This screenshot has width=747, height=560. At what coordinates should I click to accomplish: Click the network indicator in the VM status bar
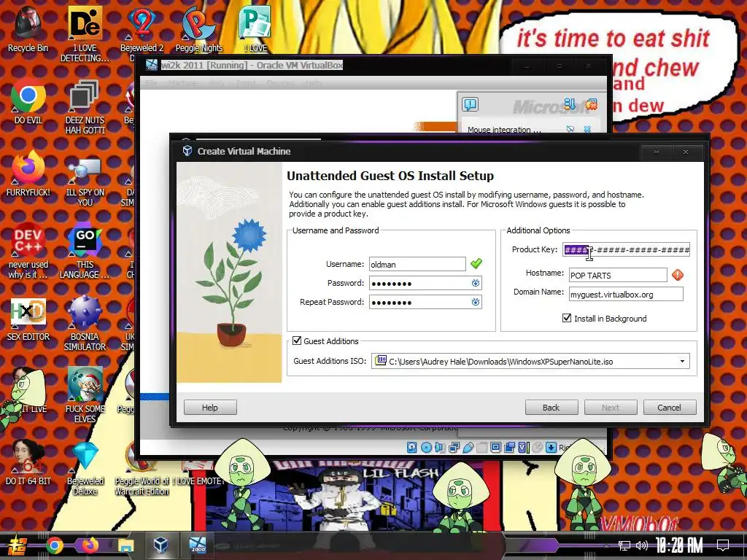pyautogui.click(x=454, y=447)
